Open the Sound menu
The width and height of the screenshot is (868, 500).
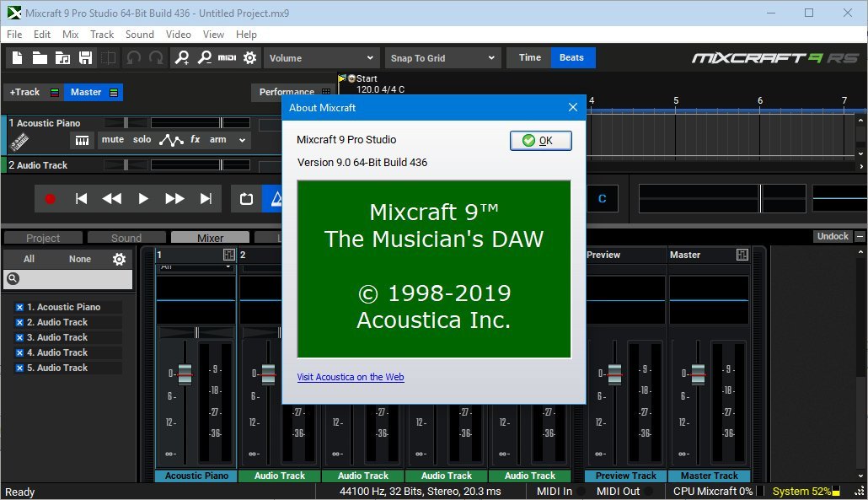[x=140, y=35]
